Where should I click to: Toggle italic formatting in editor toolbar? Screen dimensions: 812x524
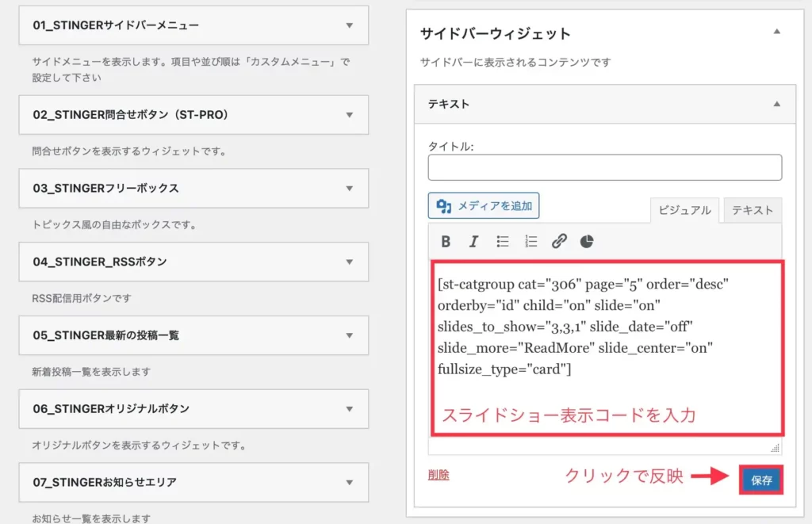pos(473,241)
